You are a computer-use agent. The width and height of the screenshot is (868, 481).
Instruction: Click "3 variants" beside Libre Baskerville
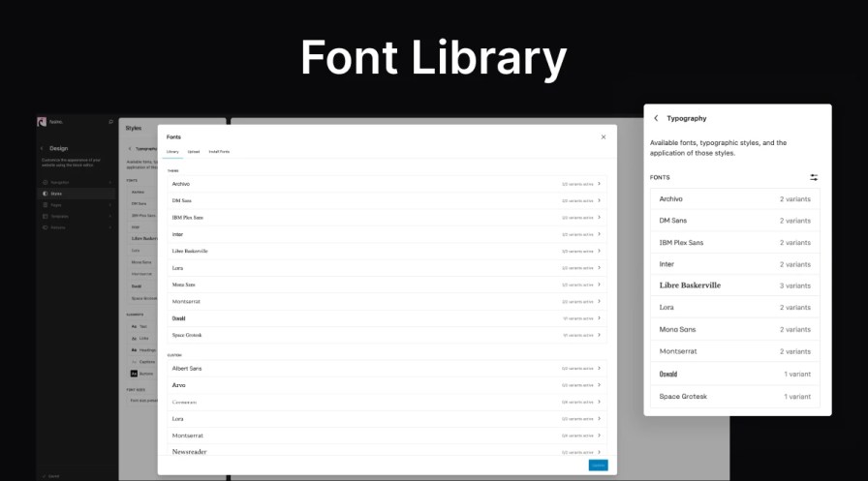[795, 286]
